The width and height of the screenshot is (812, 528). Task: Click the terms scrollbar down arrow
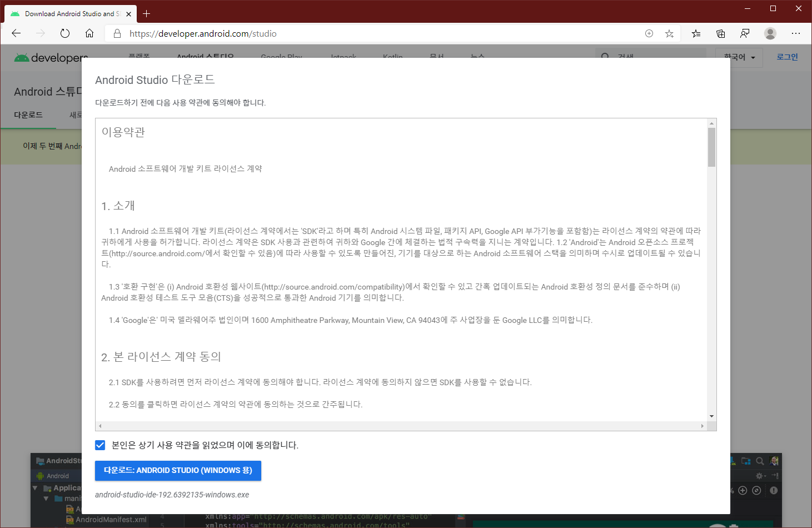pyautogui.click(x=711, y=416)
